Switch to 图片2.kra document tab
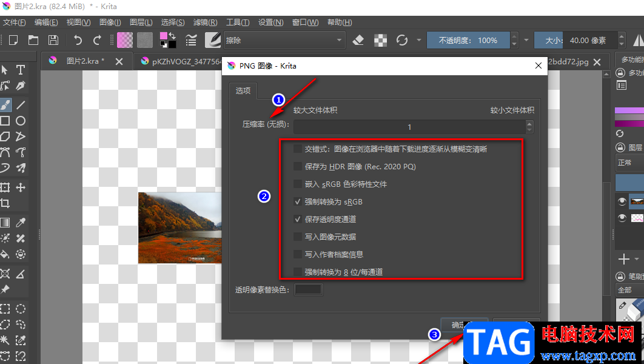 (86, 61)
